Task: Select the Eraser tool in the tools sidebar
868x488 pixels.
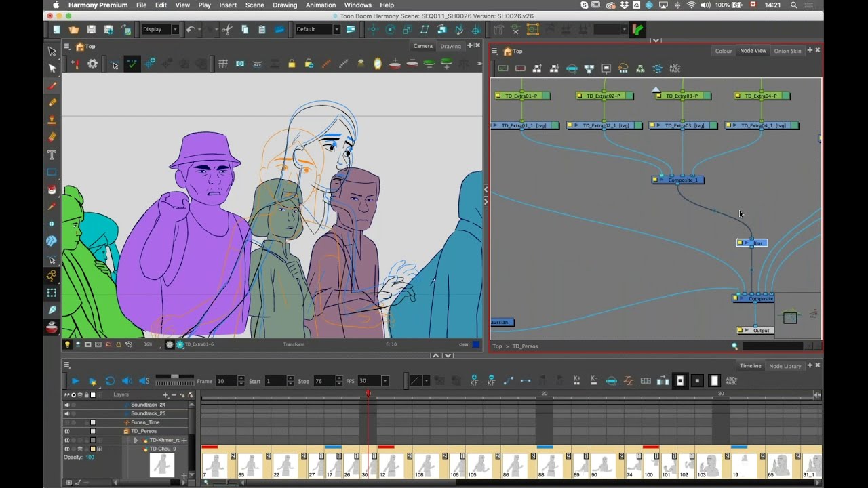Action: tap(52, 138)
